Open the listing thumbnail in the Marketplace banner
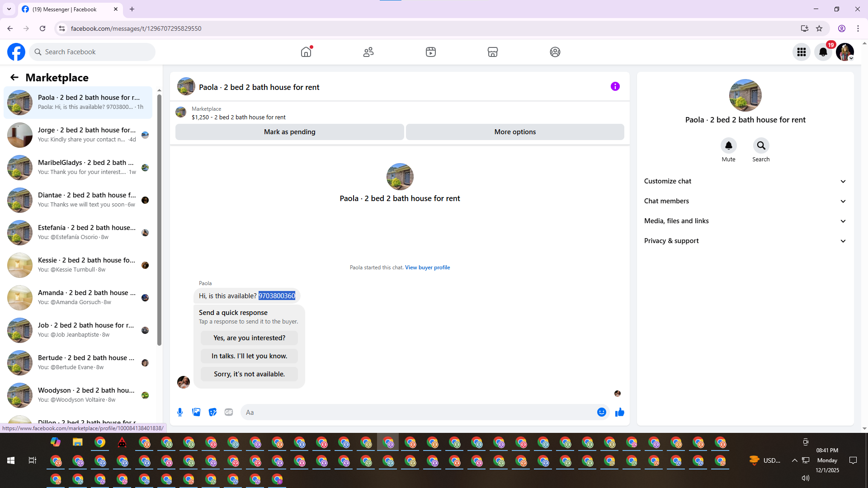The width and height of the screenshot is (868, 488). point(181,113)
